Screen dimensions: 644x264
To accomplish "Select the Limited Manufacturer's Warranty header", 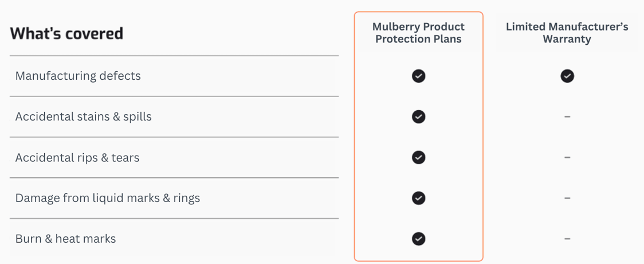I will pyautogui.click(x=567, y=33).
